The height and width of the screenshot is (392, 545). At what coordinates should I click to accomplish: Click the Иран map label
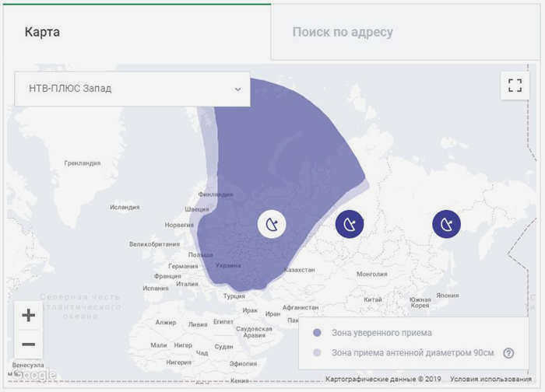tap(272, 314)
